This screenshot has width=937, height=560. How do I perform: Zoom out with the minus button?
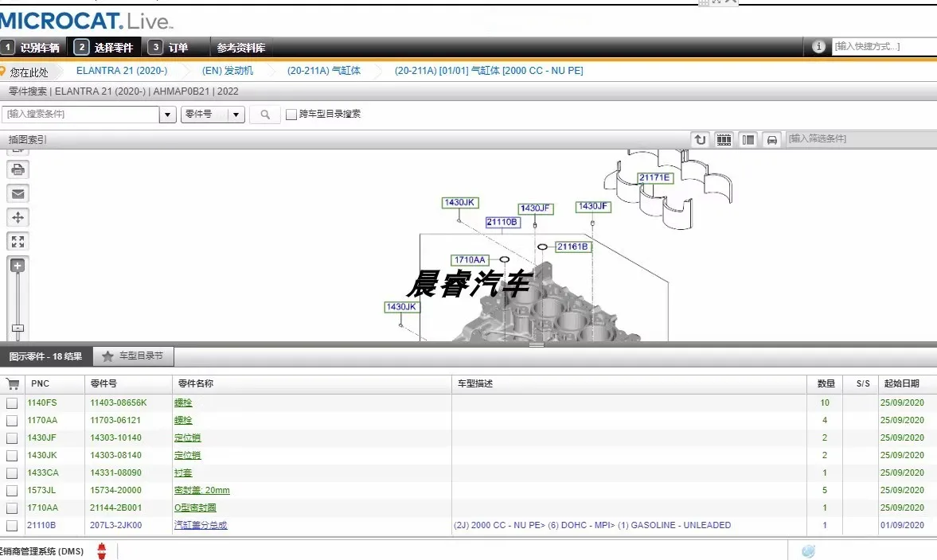(x=18, y=329)
